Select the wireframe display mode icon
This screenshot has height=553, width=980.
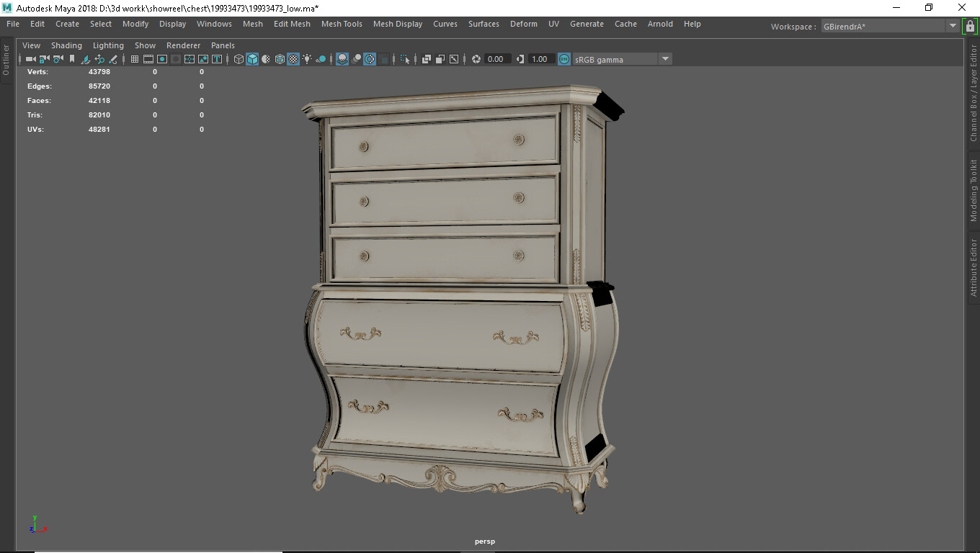239,58
